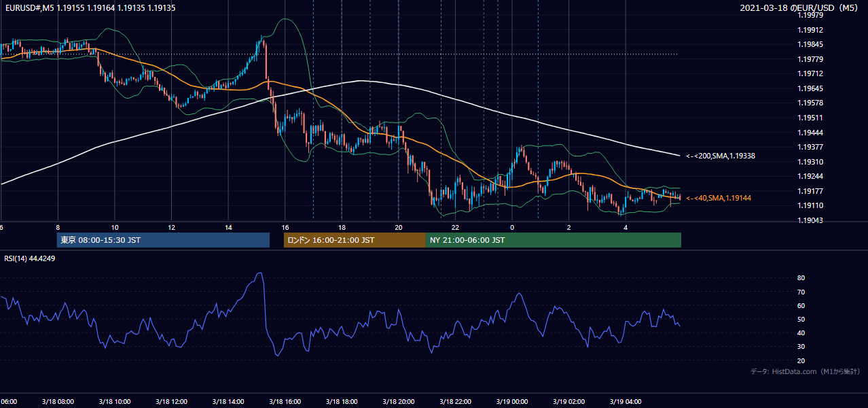
Task: Click the 1.19712 price axis label
Action: point(810,73)
